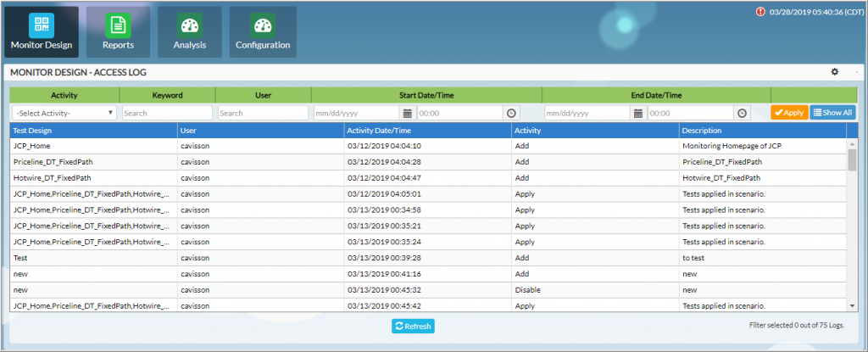Image resolution: width=868 pixels, height=352 pixels.
Task: Click the 03/13/2019 00:41:16 timestamp
Action: 384,274
